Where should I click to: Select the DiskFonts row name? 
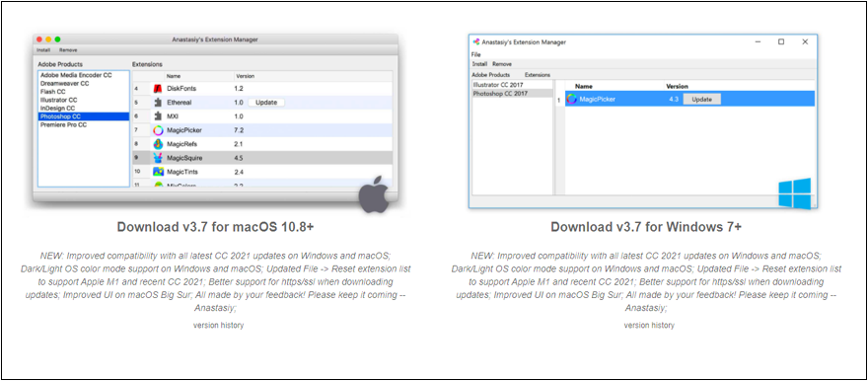[x=181, y=89]
